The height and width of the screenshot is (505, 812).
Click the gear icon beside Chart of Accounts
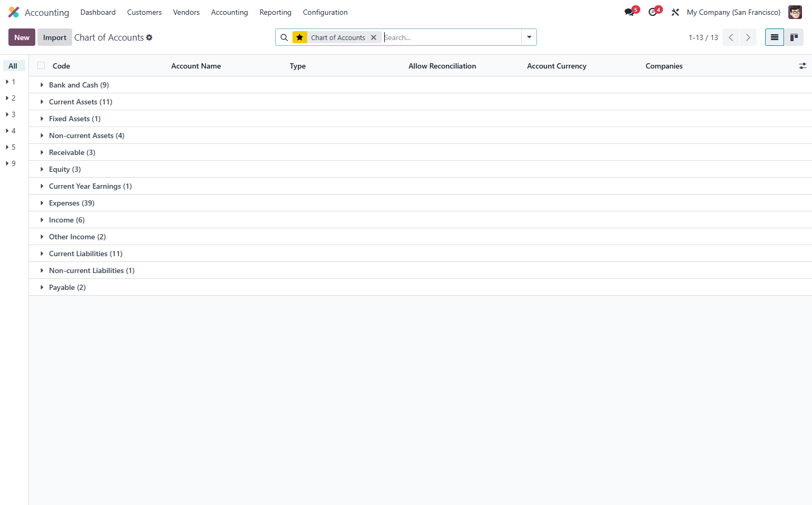point(149,37)
